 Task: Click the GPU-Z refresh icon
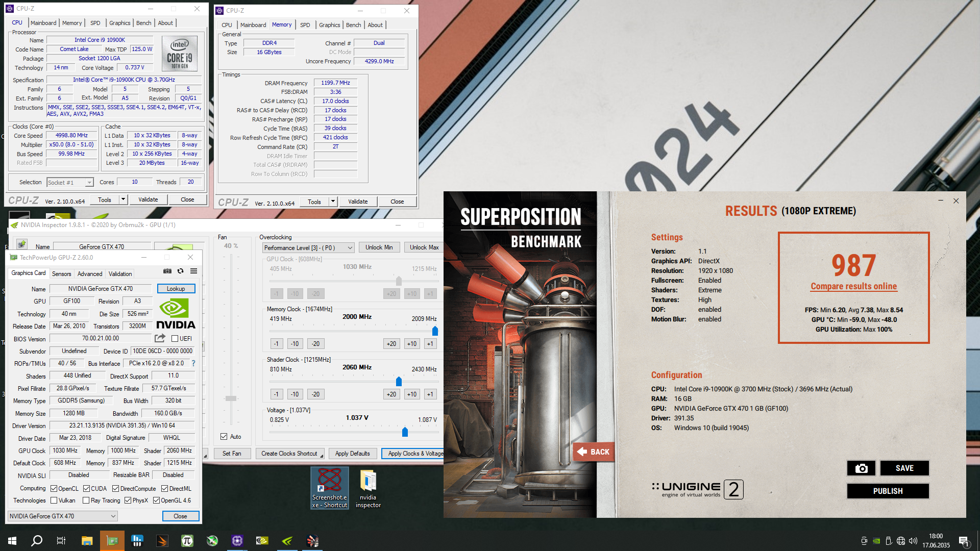point(180,271)
